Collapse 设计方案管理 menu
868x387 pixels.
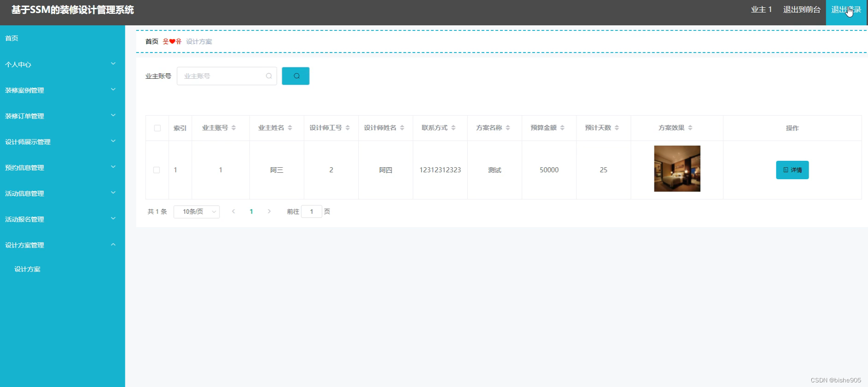62,245
